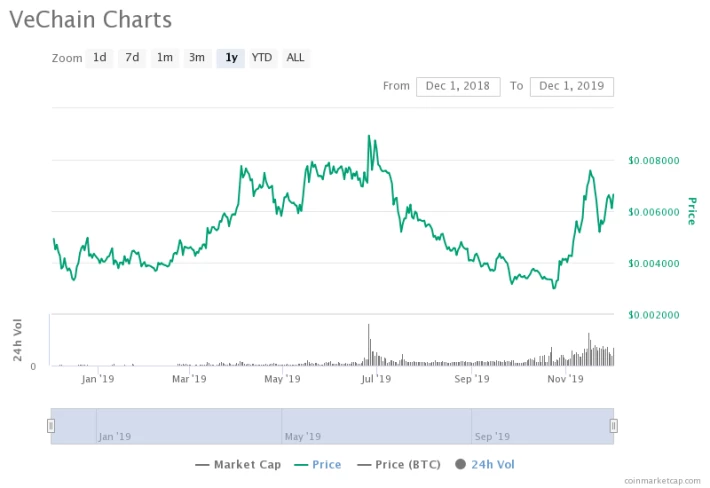
Task: Choose the 1m zoom range
Action: coord(165,58)
